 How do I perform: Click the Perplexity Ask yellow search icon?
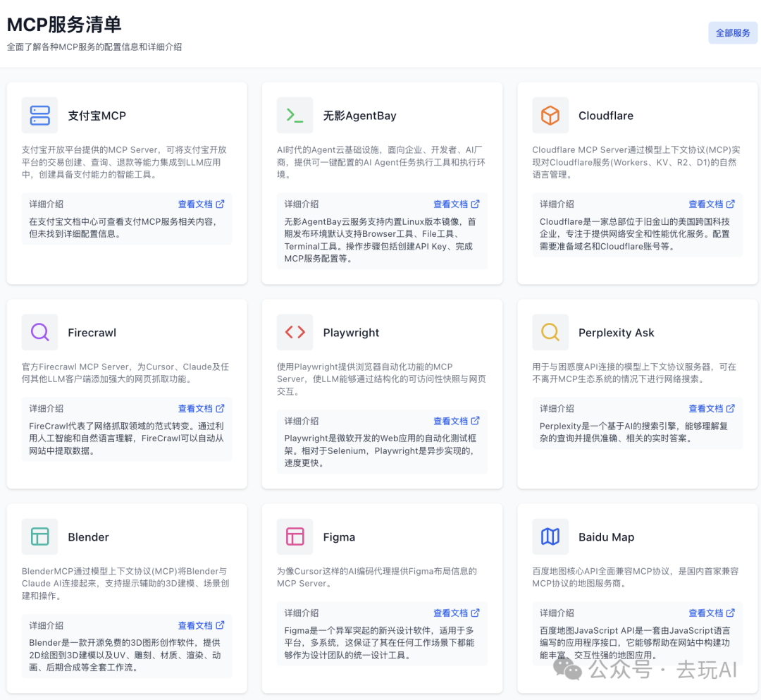(550, 333)
